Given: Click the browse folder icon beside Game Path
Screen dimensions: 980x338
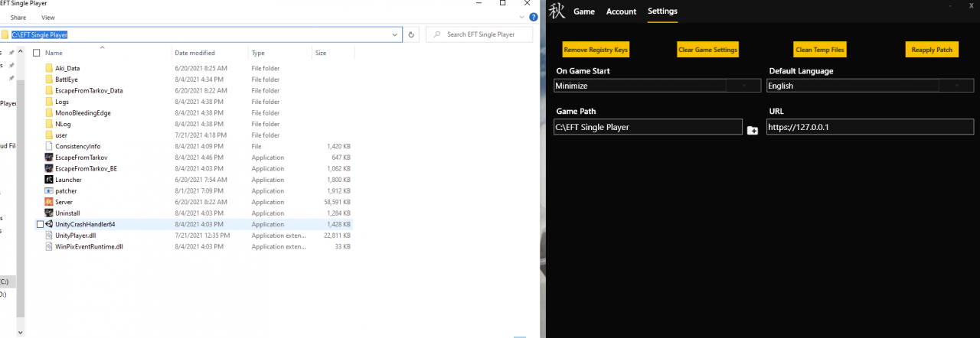Looking at the screenshot, I should (x=753, y=131).
